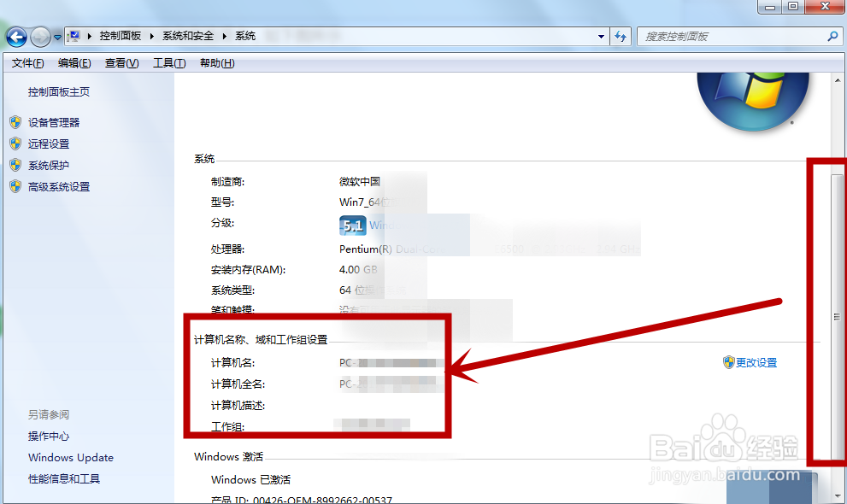This screenshot has height=504, width=847.
Task: Click the 5.1 Windows Experience Index badge
Action: pos(353,226)
